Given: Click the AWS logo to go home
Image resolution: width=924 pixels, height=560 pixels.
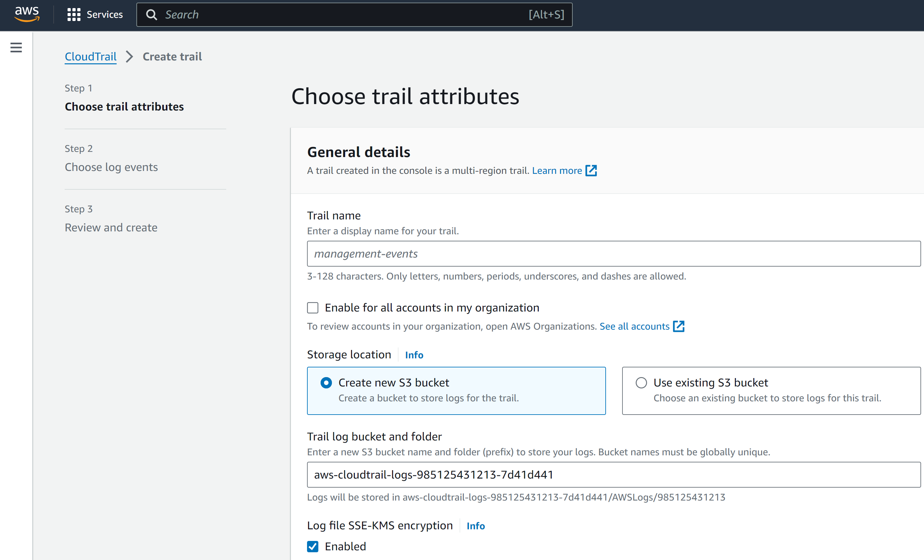Looking at the screenshot, I should coord(27,14).
